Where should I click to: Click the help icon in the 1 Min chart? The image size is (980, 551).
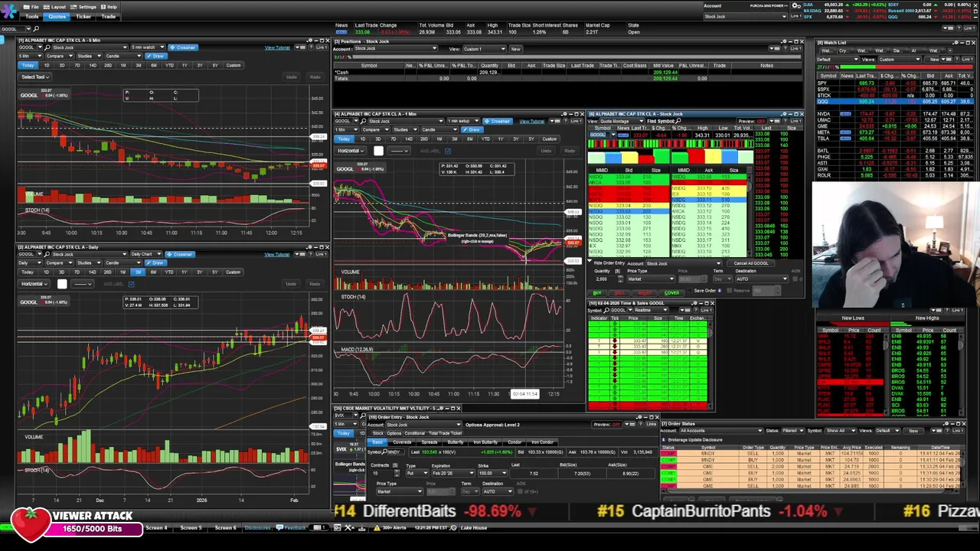click(566, 121)
